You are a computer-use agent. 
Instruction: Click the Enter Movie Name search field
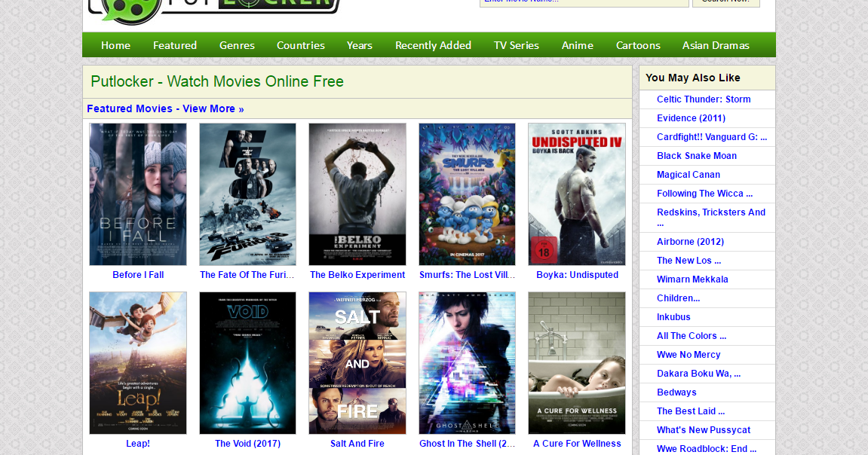(584, 3)
